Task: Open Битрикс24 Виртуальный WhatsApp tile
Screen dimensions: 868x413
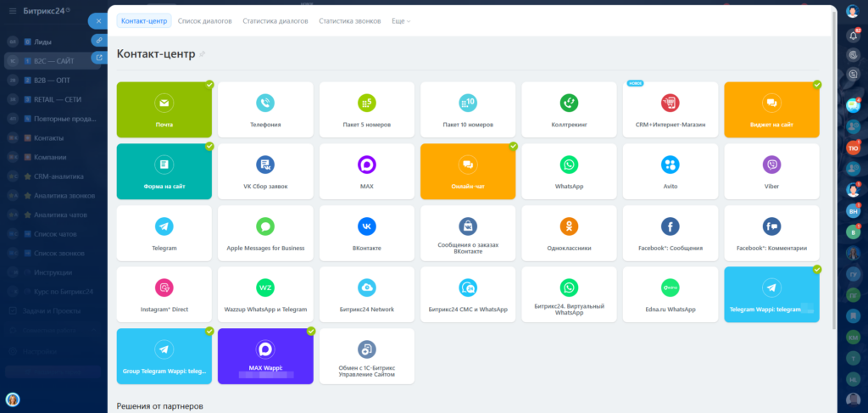Action: click(569, 294)
